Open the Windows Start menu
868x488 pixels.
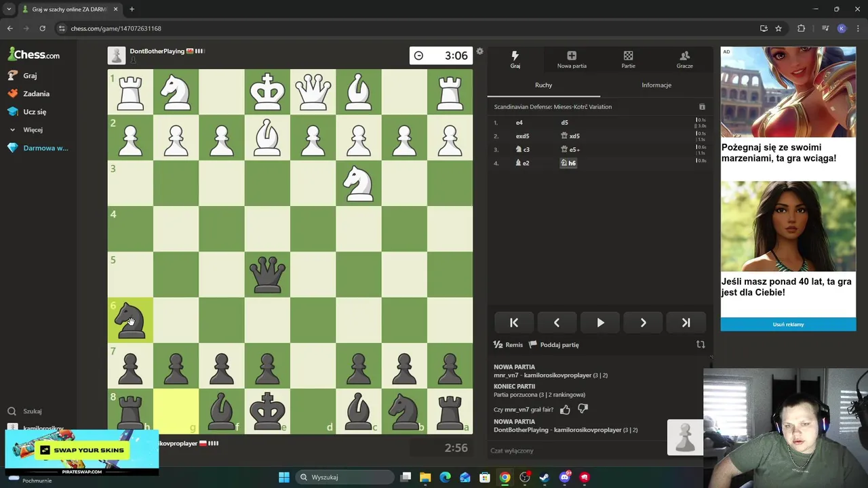[x=284, y=477]
